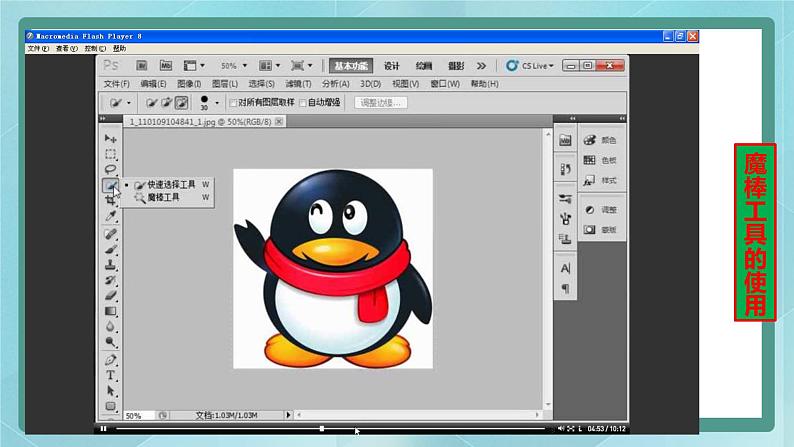The image size is (794, 447).
Task: Select the Eraser tool
Action: pyautogui.click(x=110, y=295)
